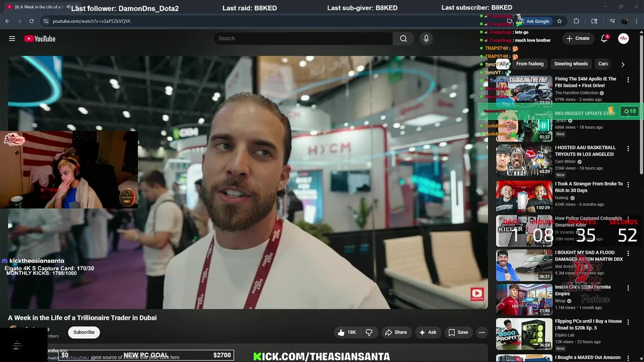This screenshot has height=362, width=644.
Task: Open Elijahs Lab channel name
Action: [565, 335]
